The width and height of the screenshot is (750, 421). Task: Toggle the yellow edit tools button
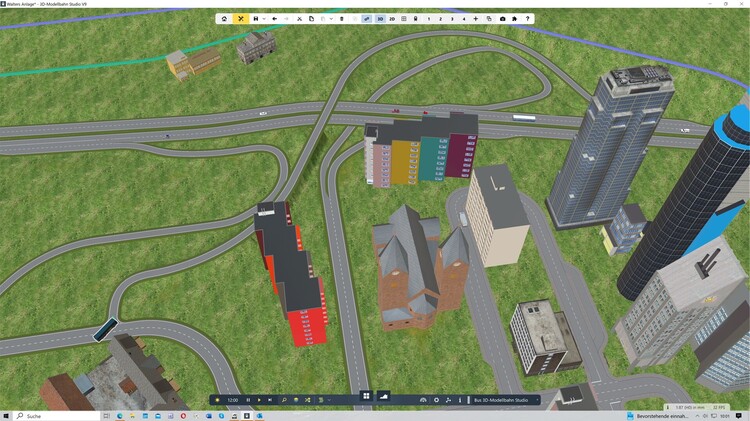(x=241, y=19)
